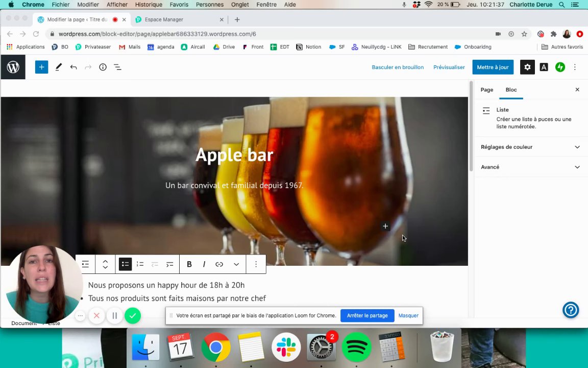Pause the Loom recording
588x368 pixels.
(x=115, y=316)
